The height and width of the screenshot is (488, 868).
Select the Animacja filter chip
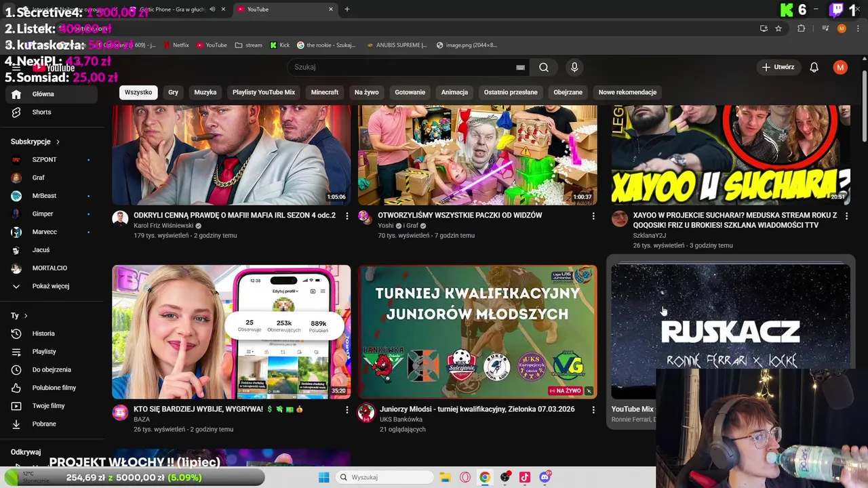click(454, 92)
